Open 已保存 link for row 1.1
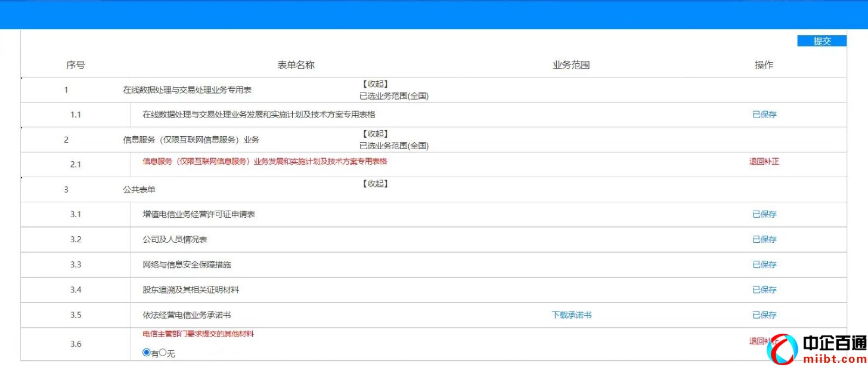The width and height of the screenshot is (868, 367). click(764, 115)
